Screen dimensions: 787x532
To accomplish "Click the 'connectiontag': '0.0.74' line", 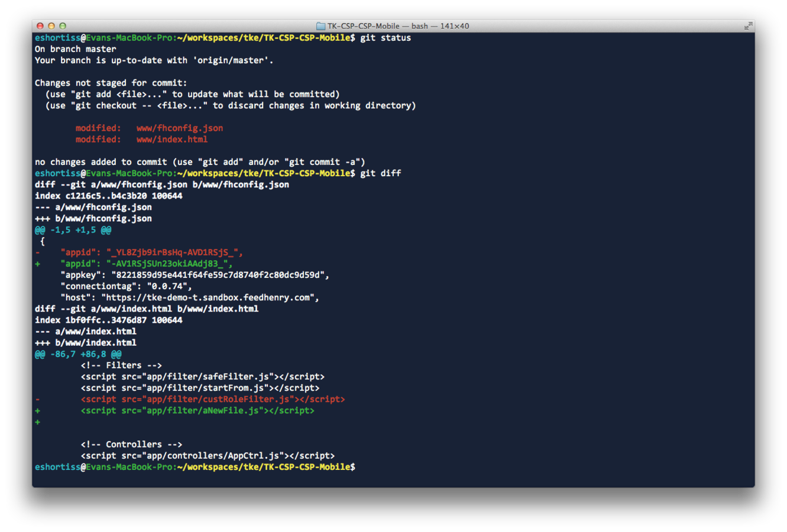I will [126, 286].
